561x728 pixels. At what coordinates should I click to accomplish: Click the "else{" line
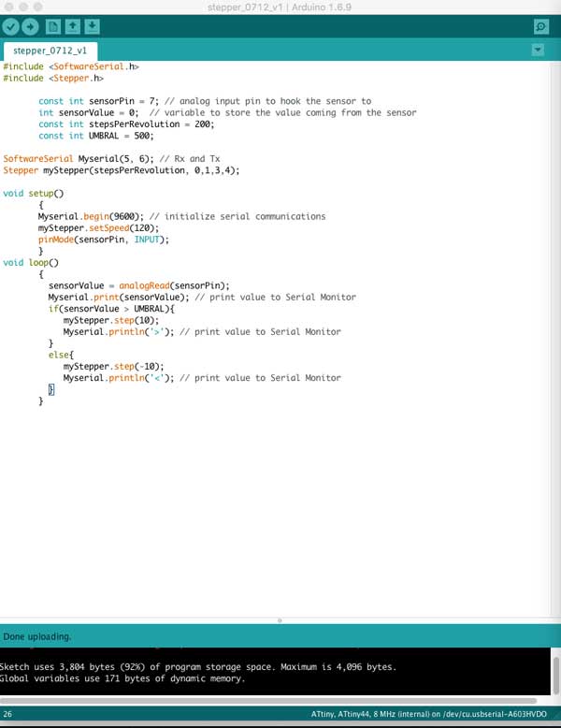pos(61,355)
